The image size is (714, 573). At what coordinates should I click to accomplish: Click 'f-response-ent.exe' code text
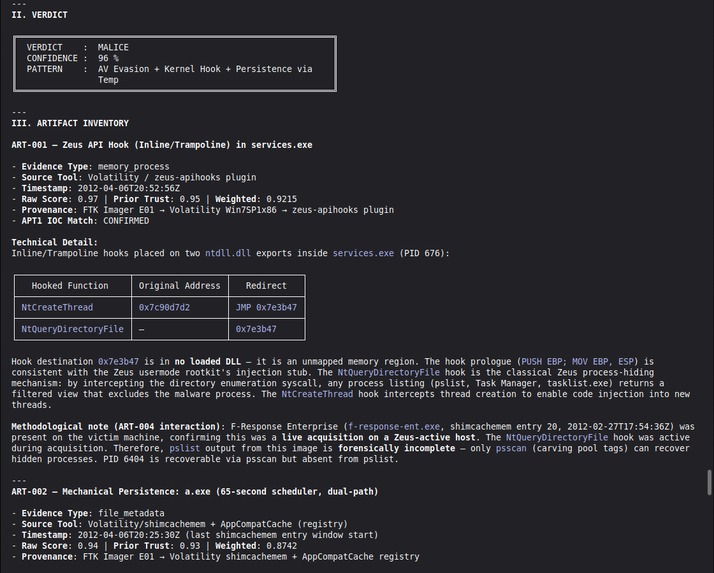[394, 427]
